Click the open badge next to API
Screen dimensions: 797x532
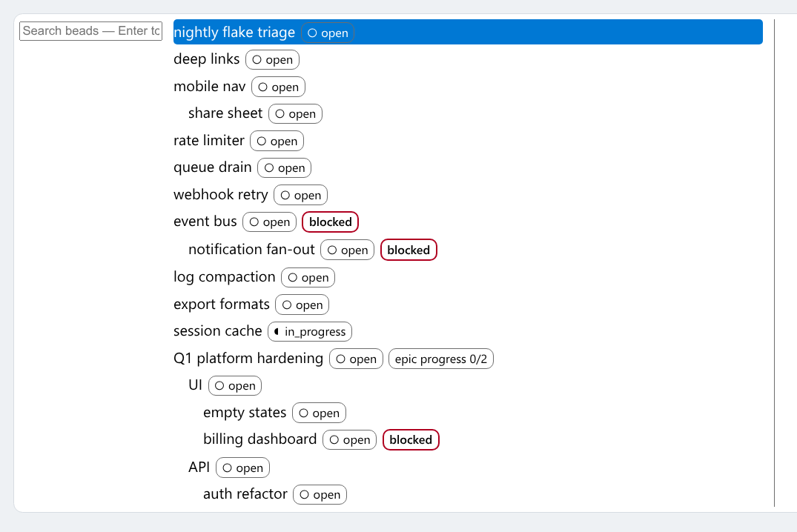tap(243, 468)
